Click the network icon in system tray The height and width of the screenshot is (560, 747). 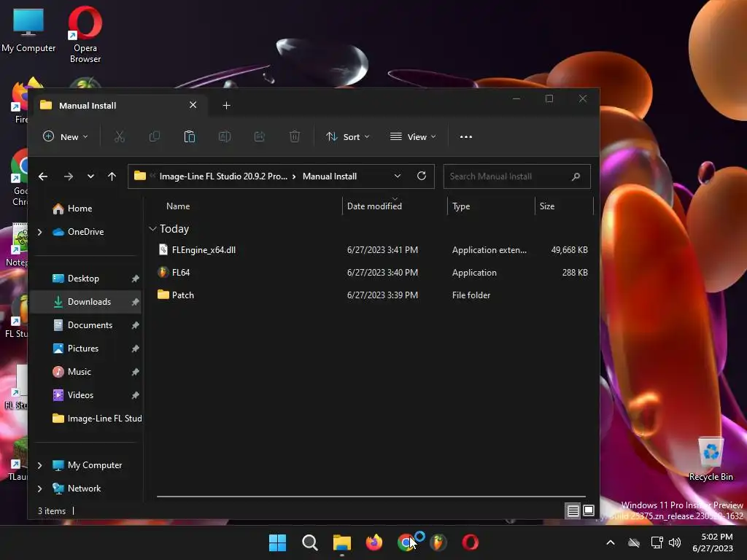[x=657, y=542]
